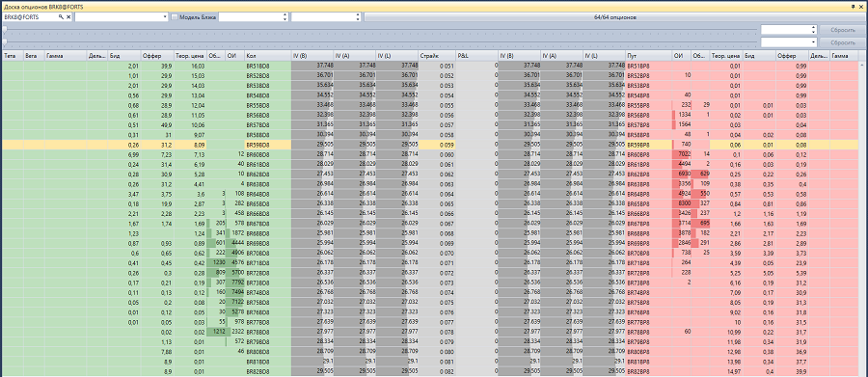This screenshot has width=868, height=377.
Task: Click the call open interest value 7792
Action: click(x=237, y=283)
